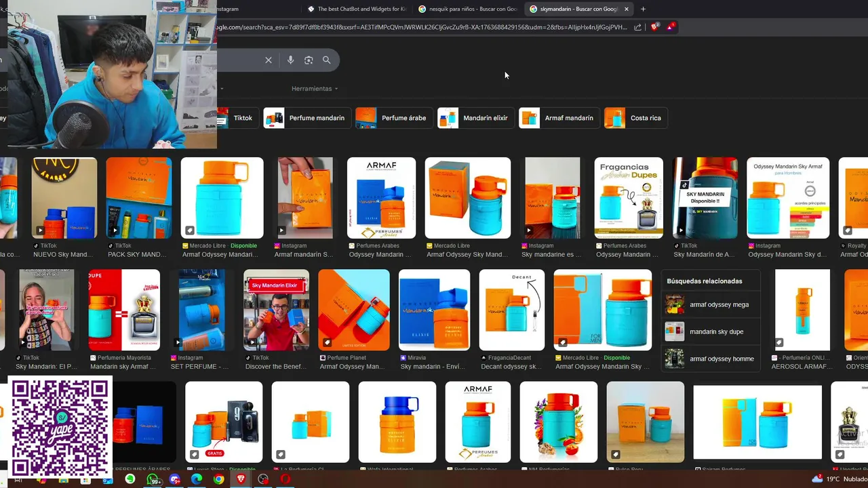Close the skymandarin search tab
Screen dimensions: 868x488
tap(626, 9)
